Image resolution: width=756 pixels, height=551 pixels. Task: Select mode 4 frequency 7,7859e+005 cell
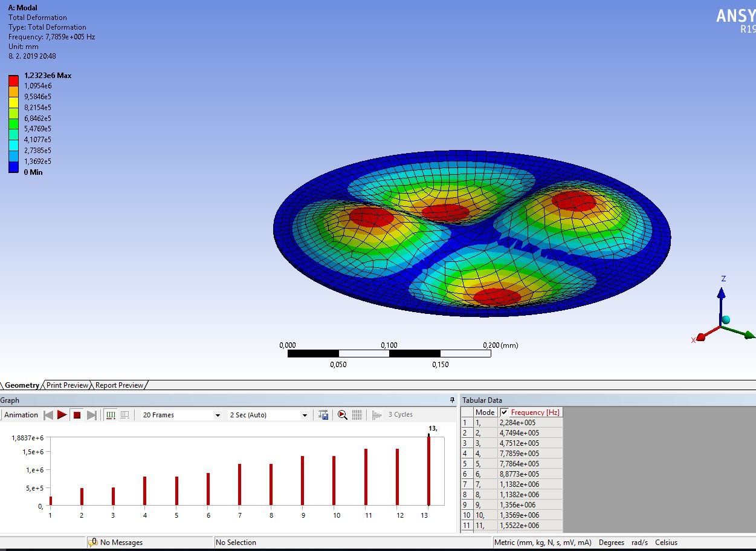click(x=531, y=454)
